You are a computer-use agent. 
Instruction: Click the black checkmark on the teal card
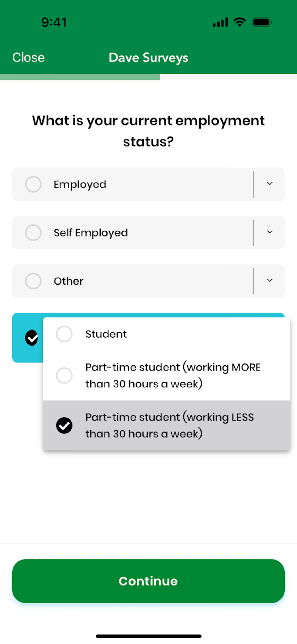point(31,338)
